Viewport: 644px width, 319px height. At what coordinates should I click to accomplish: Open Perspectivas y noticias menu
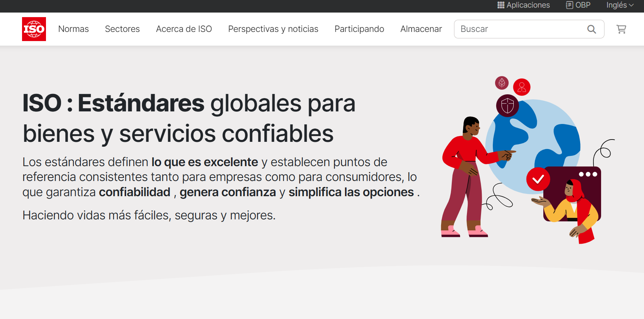(x=273, y=29)
